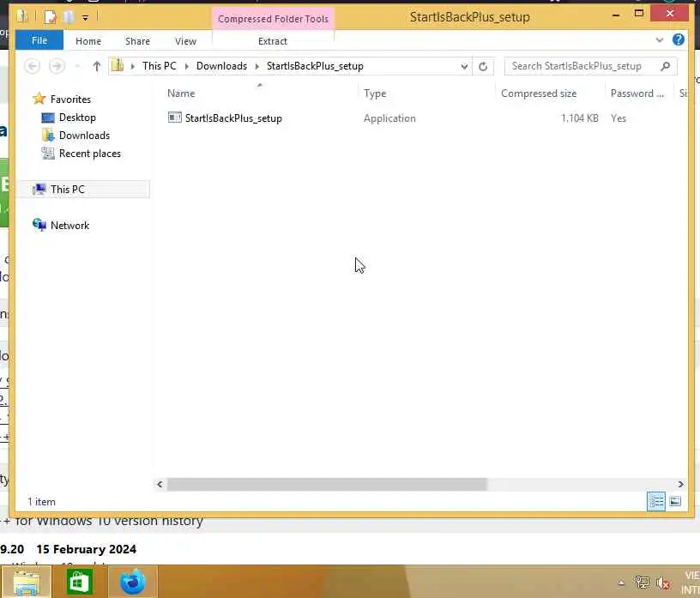This screenshot has height=598, width=700.
Task: Maximize the Explorer window
Action: [x=639, y=14]
